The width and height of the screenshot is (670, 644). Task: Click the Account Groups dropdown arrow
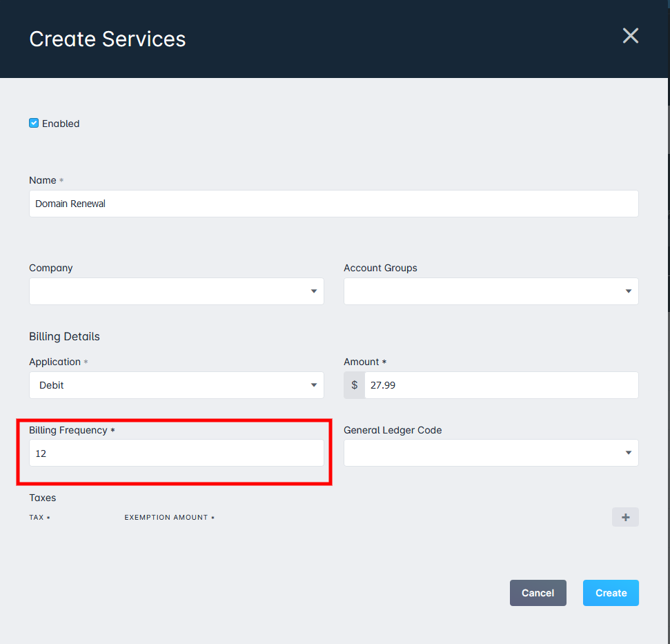click(x=628, y=291)
